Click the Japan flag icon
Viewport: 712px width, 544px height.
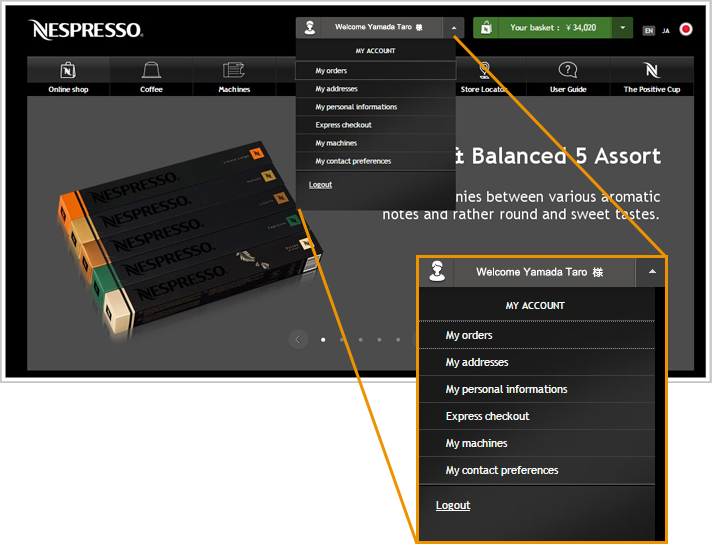pyautogui.click(x=686, y=30)
